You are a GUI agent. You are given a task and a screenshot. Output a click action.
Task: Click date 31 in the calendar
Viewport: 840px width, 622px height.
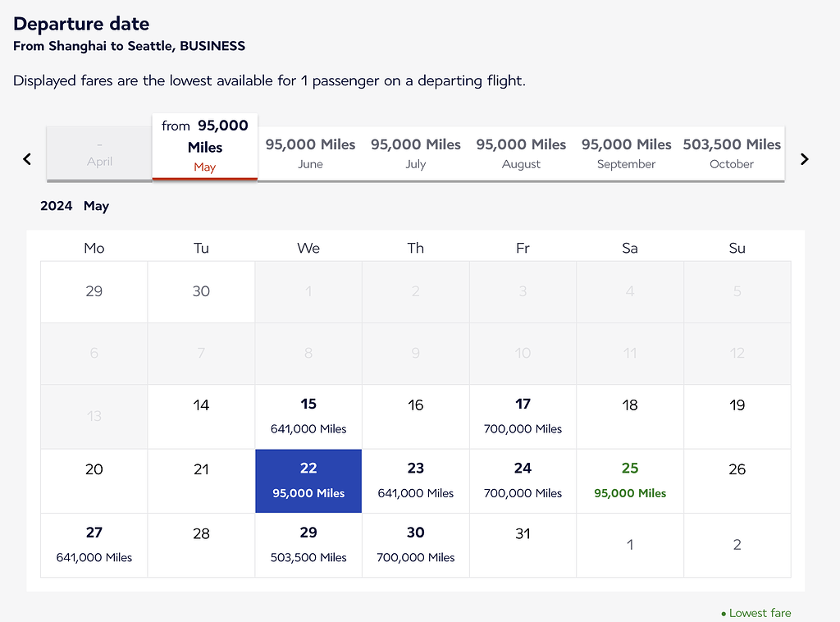(x=523, y=545)
